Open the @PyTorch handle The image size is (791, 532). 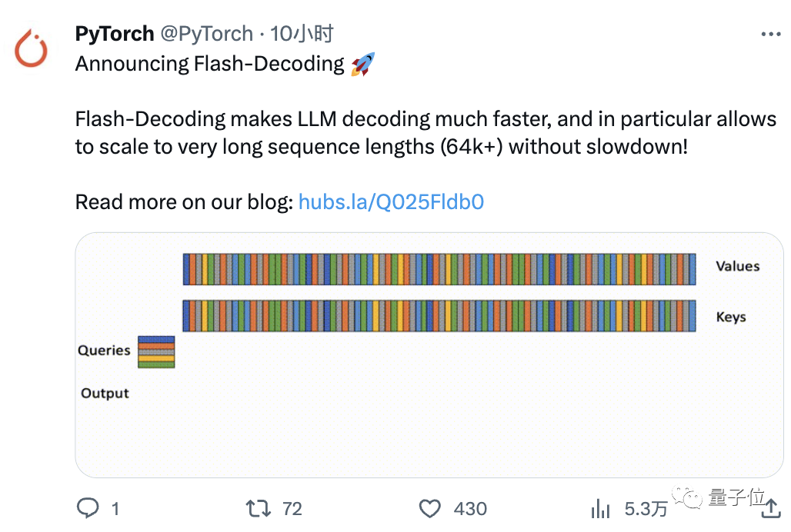pos(207,34)
